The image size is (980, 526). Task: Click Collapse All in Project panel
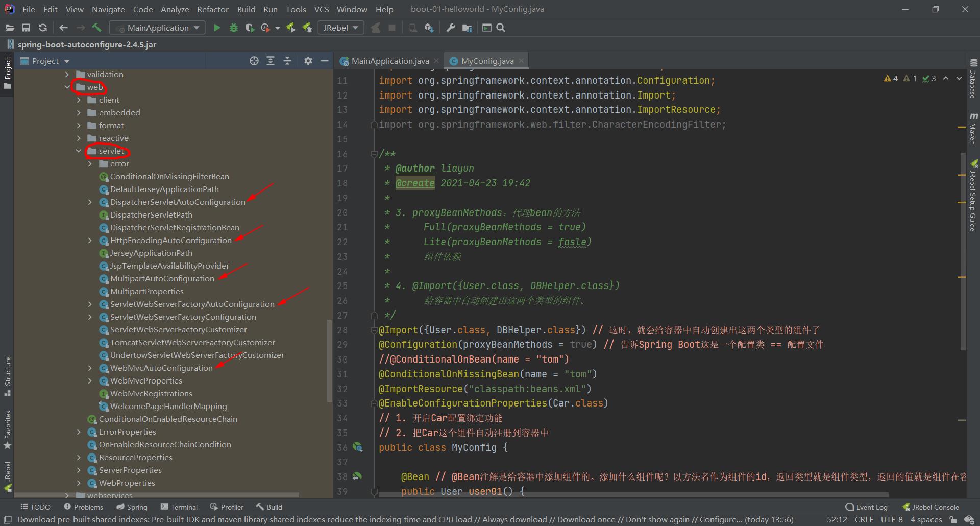pyautogui.click(x=287, y=61)
